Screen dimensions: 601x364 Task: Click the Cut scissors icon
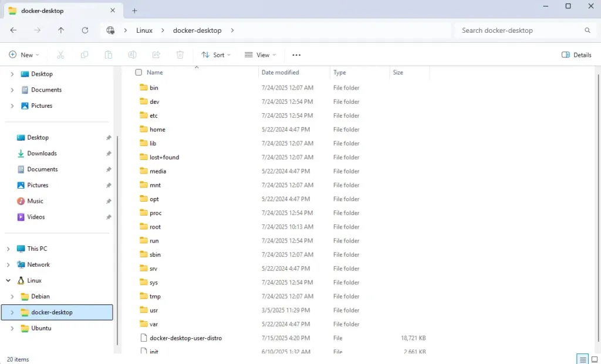(x=60, y=55)
